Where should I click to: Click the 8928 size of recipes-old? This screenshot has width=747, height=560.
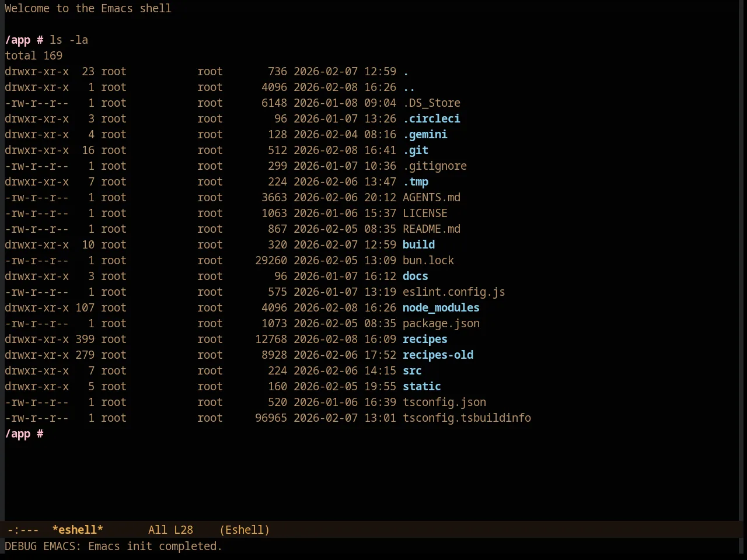pos(274,355)
